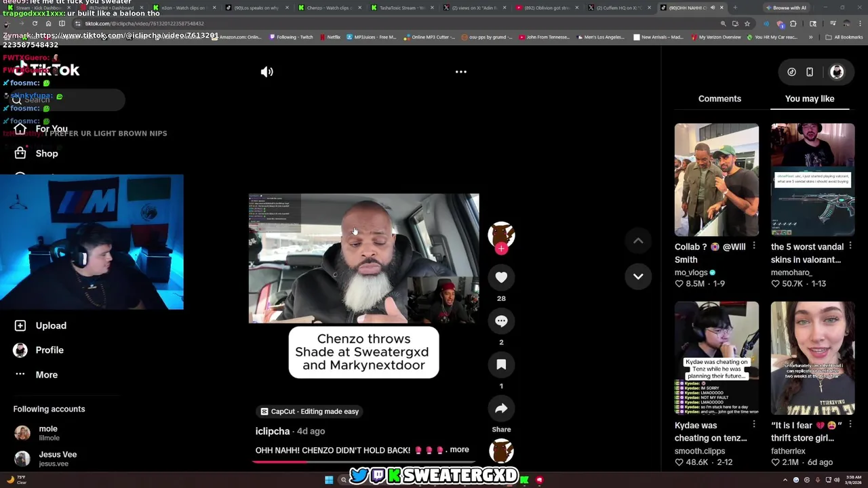Visit mo_vlogs creator profile

(x=691, y=272)
